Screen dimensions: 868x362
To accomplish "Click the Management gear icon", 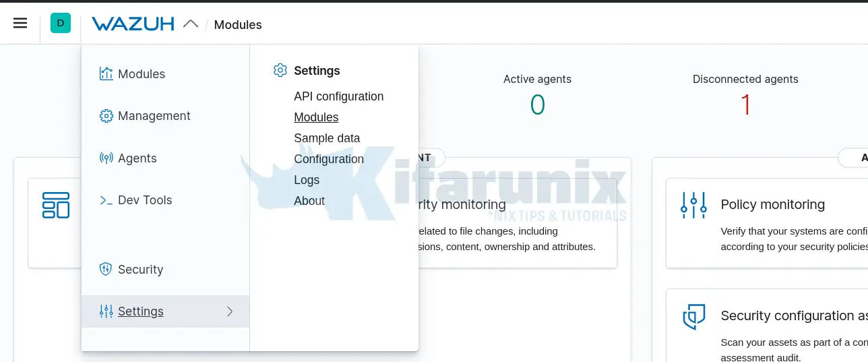I will point(106,116).
